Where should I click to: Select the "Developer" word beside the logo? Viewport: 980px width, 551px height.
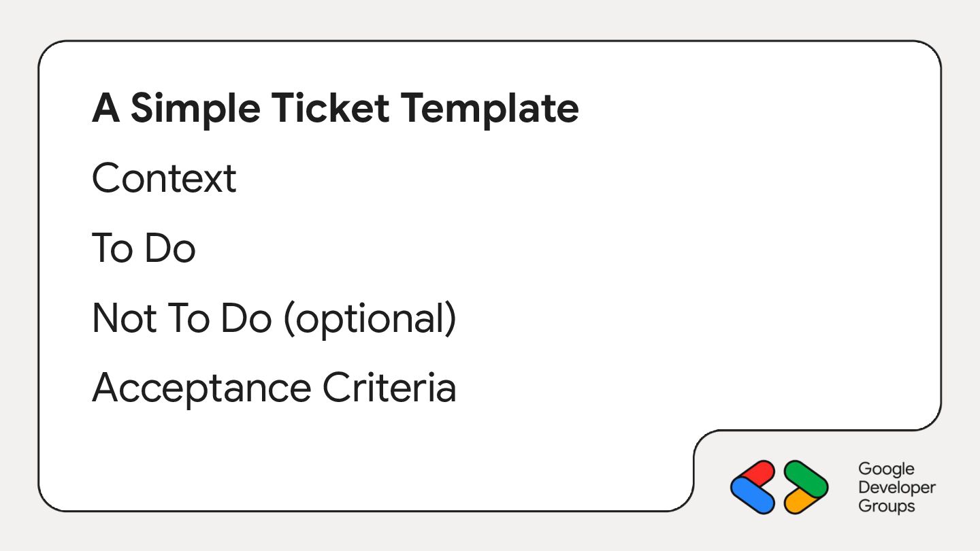click(897, 488)
